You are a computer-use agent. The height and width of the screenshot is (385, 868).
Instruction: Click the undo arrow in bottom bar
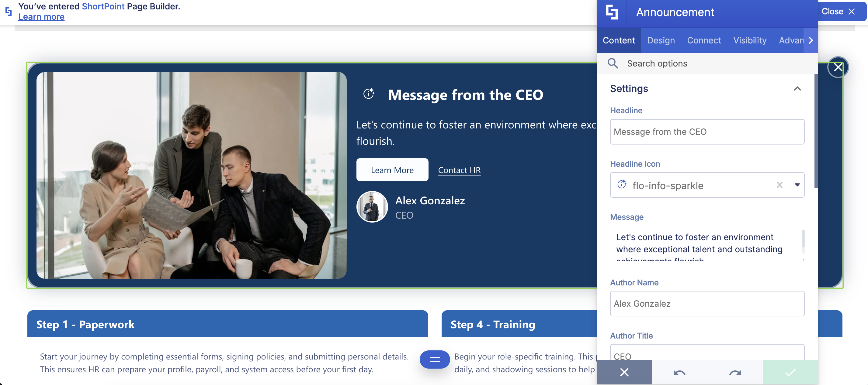tap(679, 372)
